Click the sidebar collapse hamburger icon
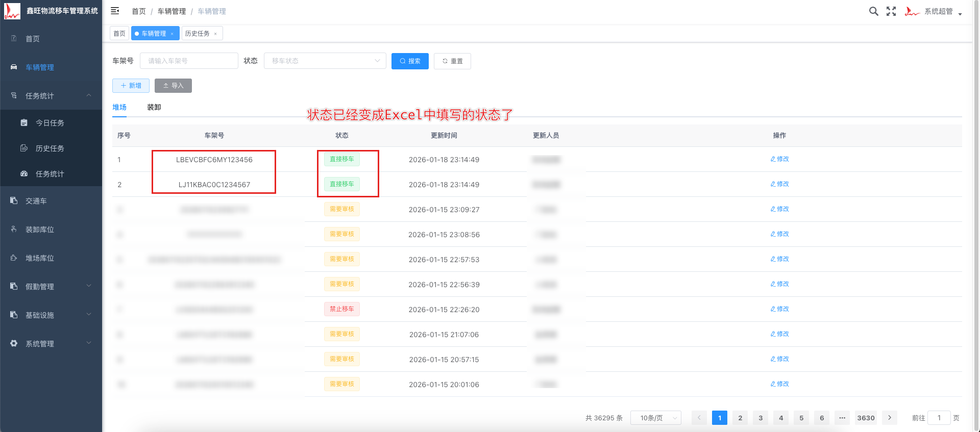Image resolution: width=980 pixels, height=432 pixels. (x=115, y=11)
